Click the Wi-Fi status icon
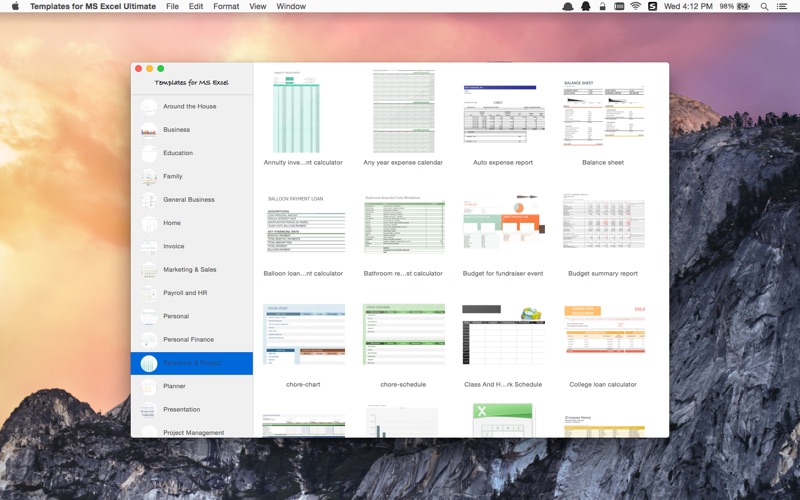 tap(635, 6)
